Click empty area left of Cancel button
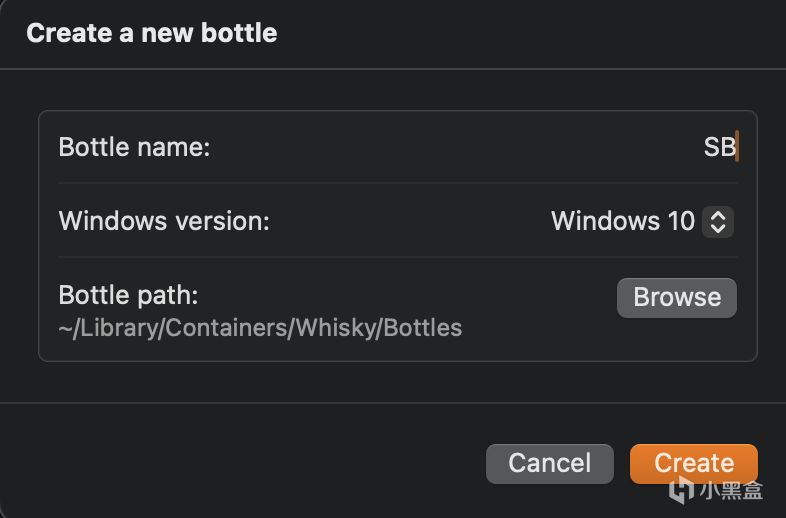 click(250, 463)
